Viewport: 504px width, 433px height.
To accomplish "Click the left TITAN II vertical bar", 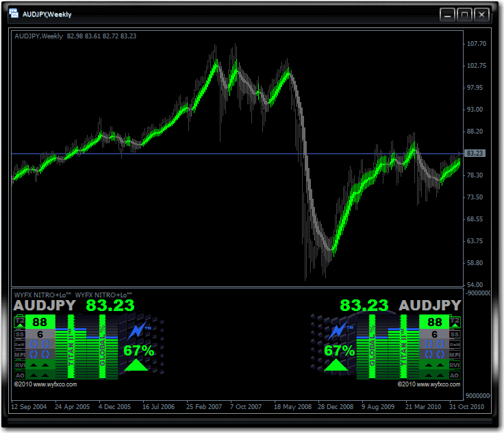I will pos(71,346).
